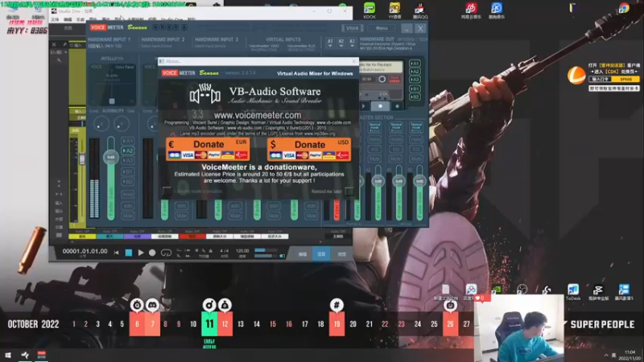The height and width of the screenshot is (362, 644).
Task: Mute the Hardware Input 3 strip
Action: pos(235,216)
